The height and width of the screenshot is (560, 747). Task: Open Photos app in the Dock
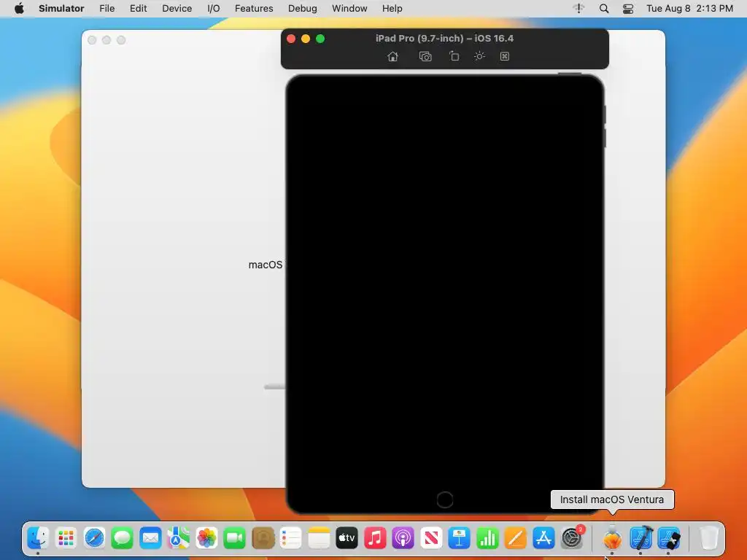coord(206,538)
